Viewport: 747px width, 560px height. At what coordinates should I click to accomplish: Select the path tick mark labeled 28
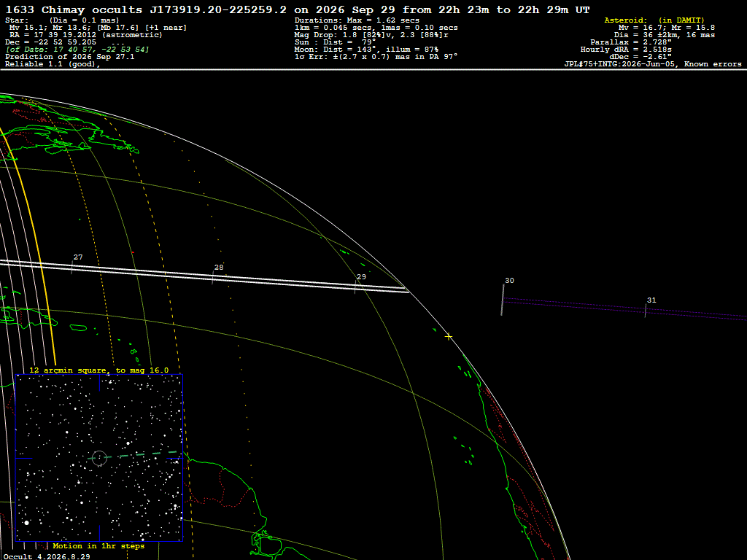[x=212, y=277]
